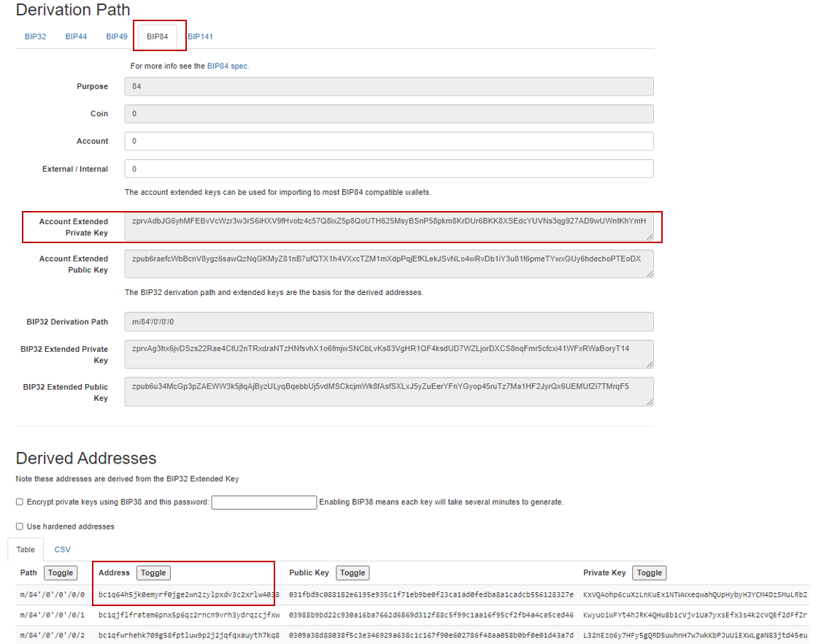Click the BIP32 Derivation Path field
Viewport: 816px width, 644px height.
point(389,322)
